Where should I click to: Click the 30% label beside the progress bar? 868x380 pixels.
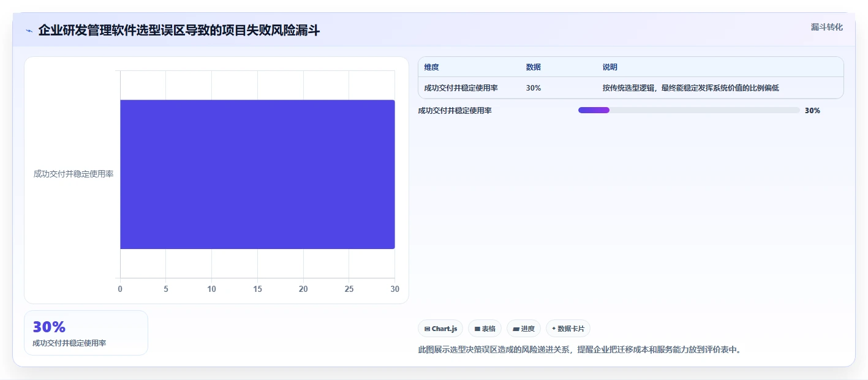coord(812,111)
